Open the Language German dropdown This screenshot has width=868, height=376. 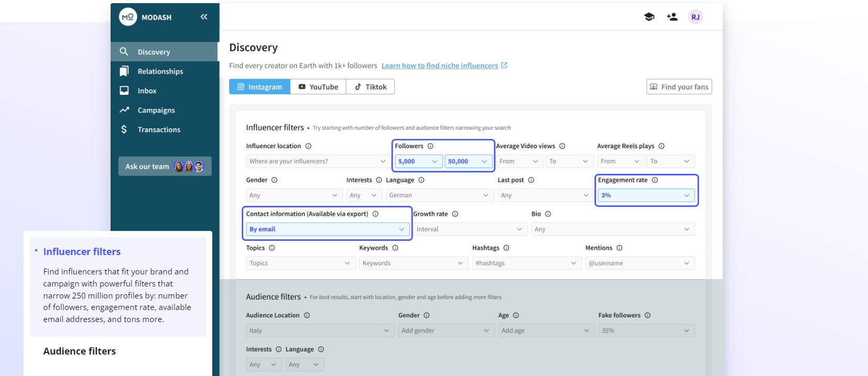click(x=439, y=195)
